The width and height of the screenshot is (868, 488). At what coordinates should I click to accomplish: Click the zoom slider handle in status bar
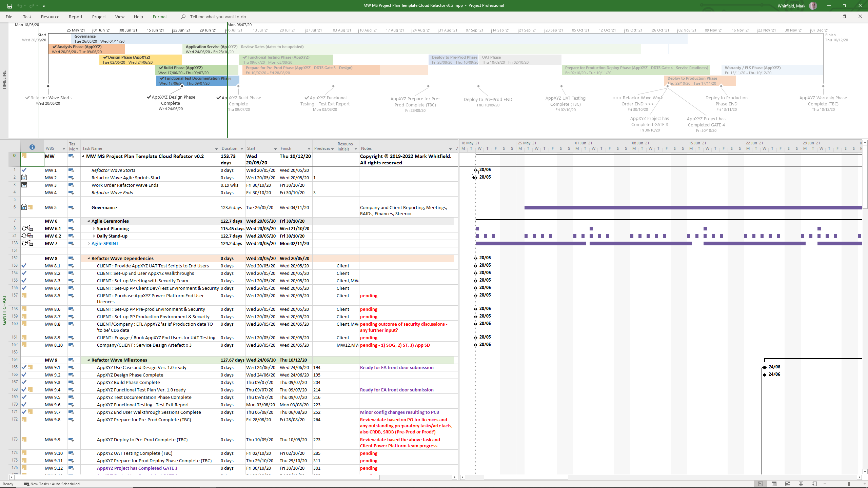(x=849, y=484)
